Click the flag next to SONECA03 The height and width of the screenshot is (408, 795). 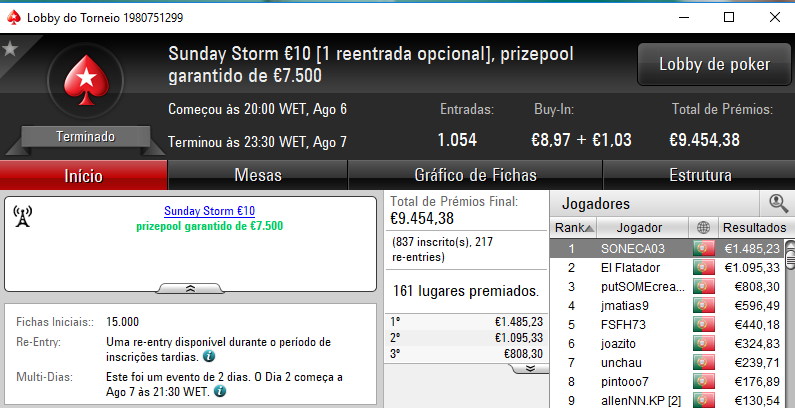click(x=704, y=248)
